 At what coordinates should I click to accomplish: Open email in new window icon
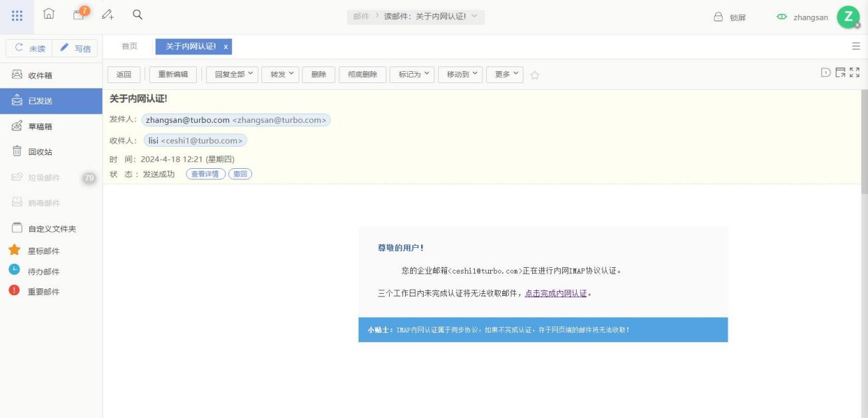[x=840, y=72]
